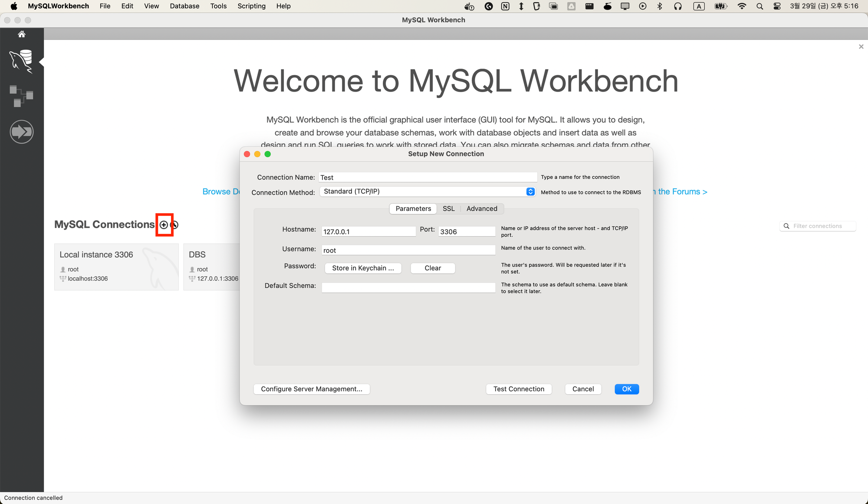The height and width of the screenshot is (504, 868).
Task: Open the Scripting menu
Action: [x=251, y=6]
